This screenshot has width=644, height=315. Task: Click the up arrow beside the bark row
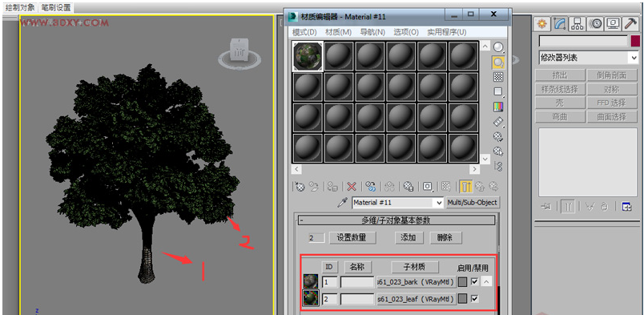486,281
